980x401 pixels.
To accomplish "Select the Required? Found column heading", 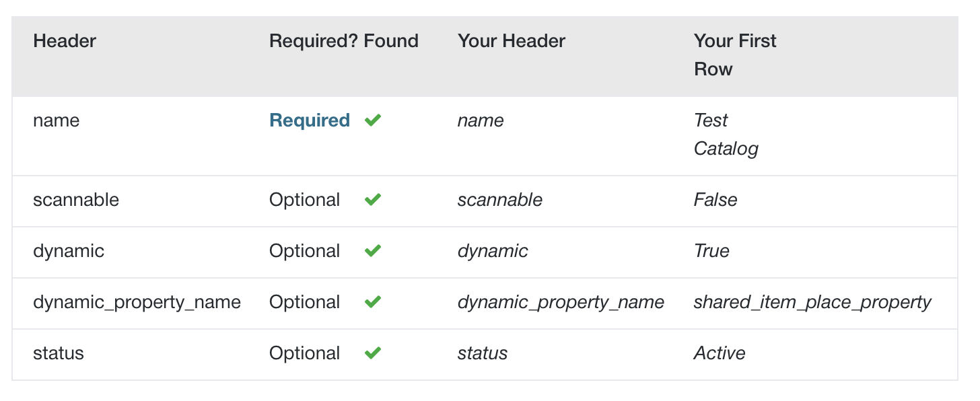I will pyautogui.click(x=344, y=41).
